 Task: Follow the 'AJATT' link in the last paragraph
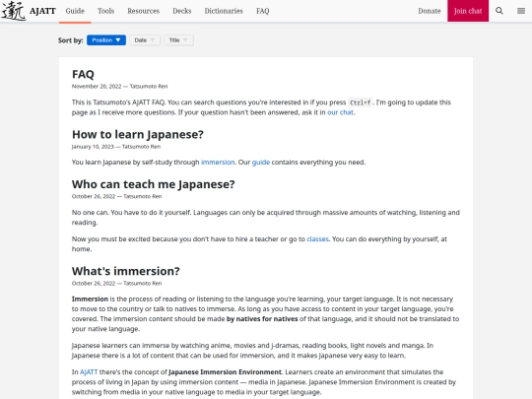[89, 371]
